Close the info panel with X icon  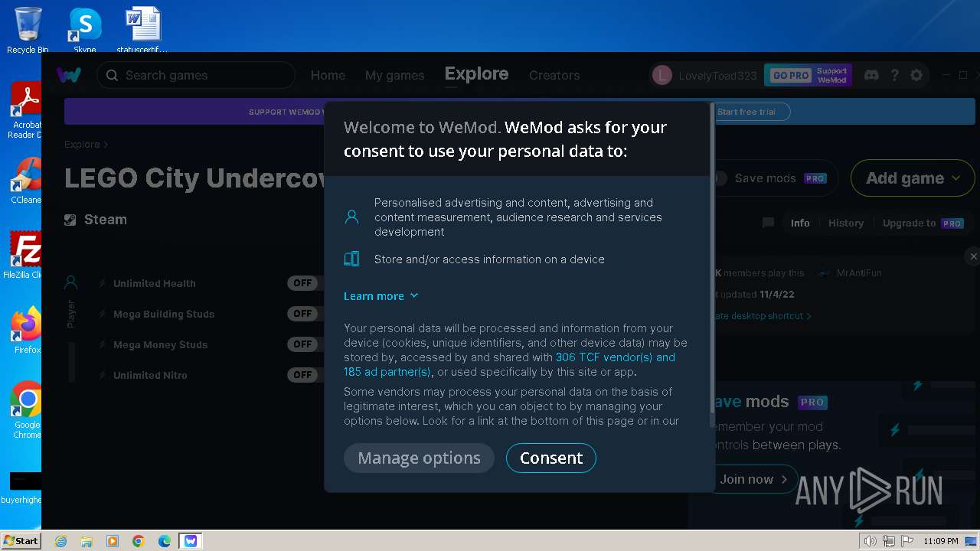pyautogui.click(x=973, y=256)
